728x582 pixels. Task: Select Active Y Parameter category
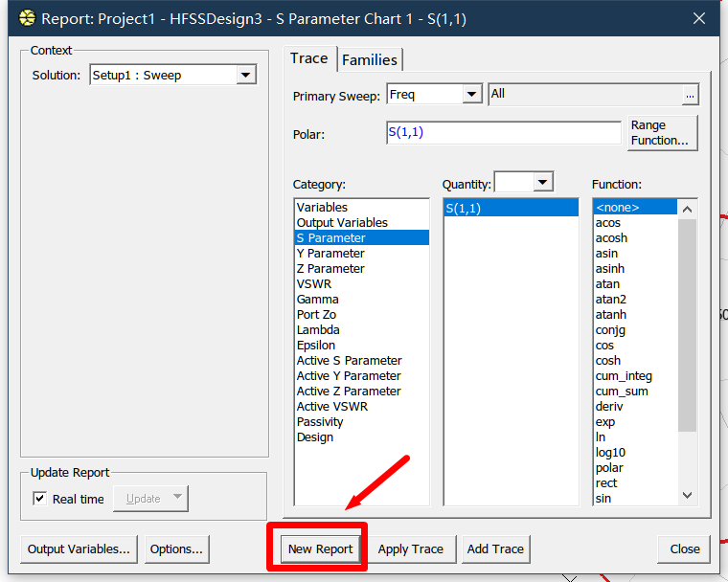click(x=362, y=375)
